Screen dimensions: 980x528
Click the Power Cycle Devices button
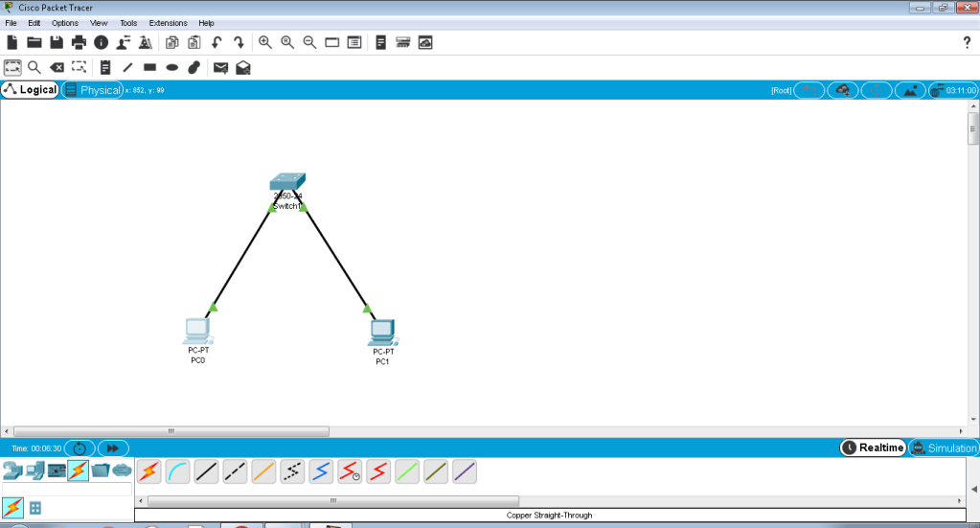[x=80, y=448]
